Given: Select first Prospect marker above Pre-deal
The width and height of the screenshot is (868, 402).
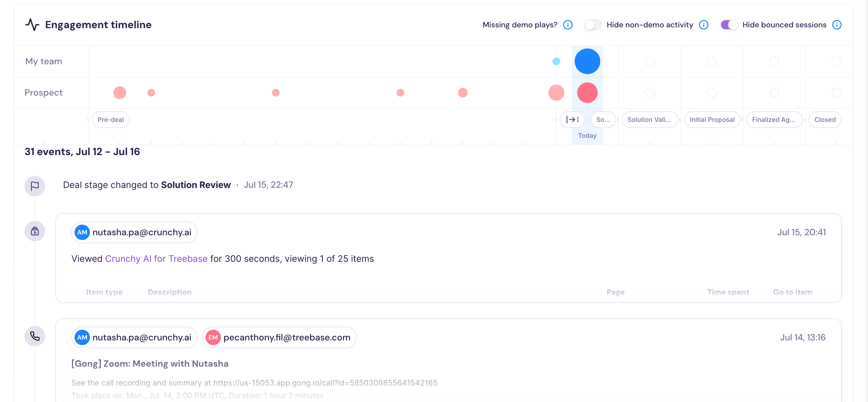Looking at the screenshot, I should (120, 93).
